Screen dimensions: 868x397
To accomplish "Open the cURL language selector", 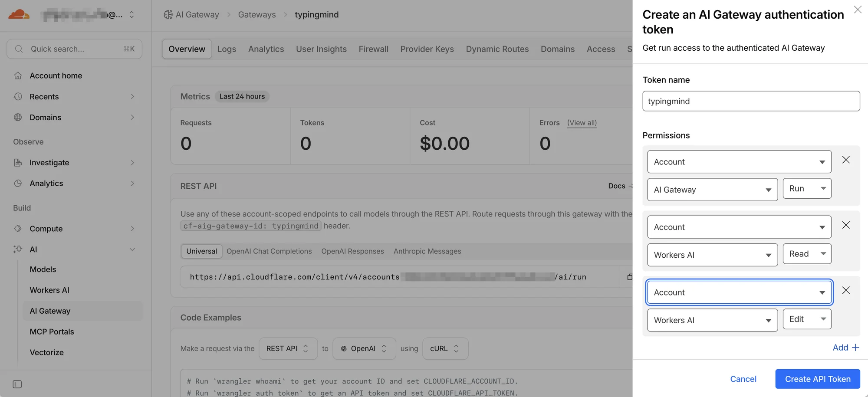I will 445,348.
